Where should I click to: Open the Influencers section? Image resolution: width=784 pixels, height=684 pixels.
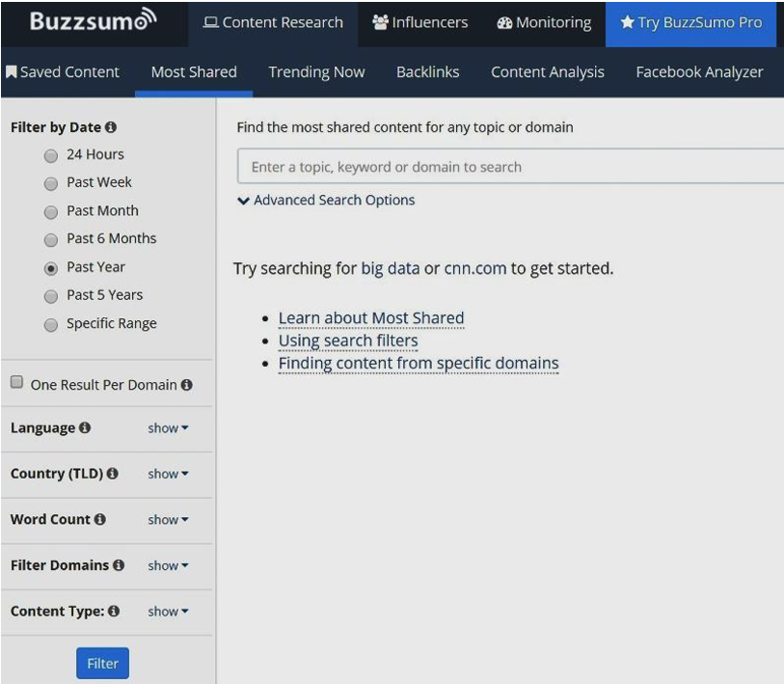(420, 23)
